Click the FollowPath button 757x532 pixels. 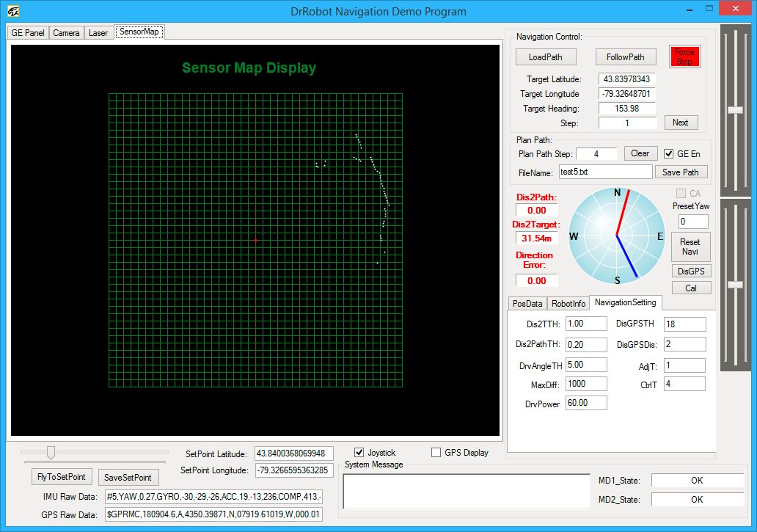tap(626, 57)
